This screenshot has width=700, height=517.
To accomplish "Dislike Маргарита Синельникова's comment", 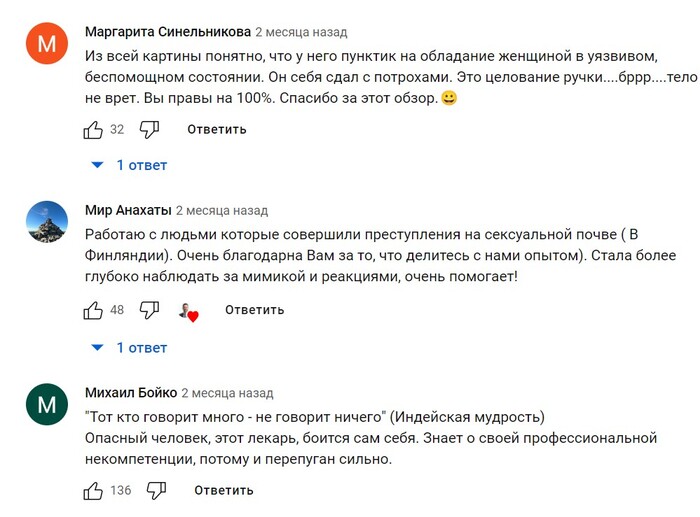I will tap(149, 130).
